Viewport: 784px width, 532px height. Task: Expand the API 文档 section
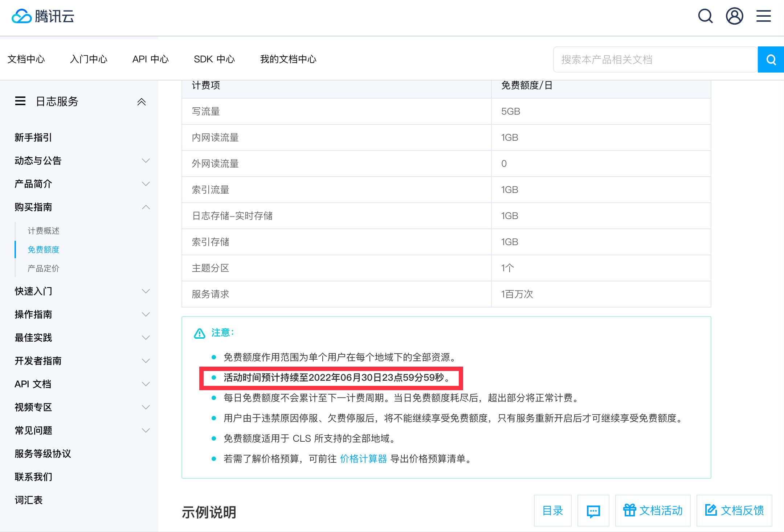146,384
